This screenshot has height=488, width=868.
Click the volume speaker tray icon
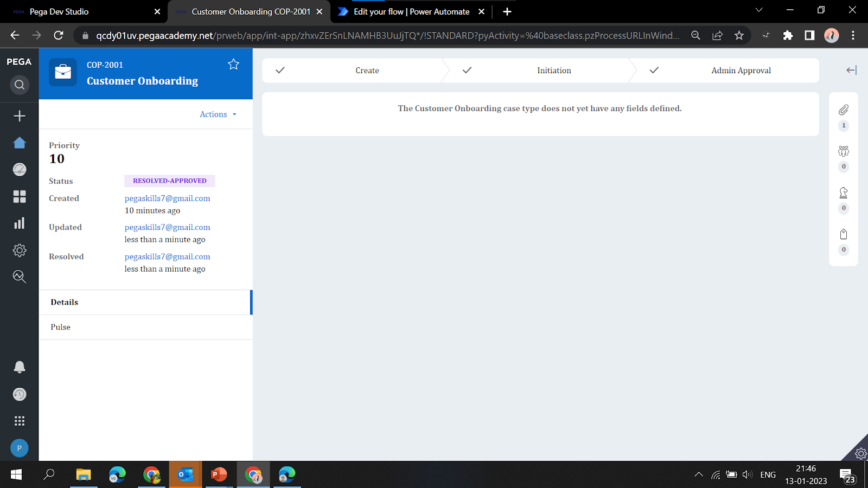click(x=748, y=474)
